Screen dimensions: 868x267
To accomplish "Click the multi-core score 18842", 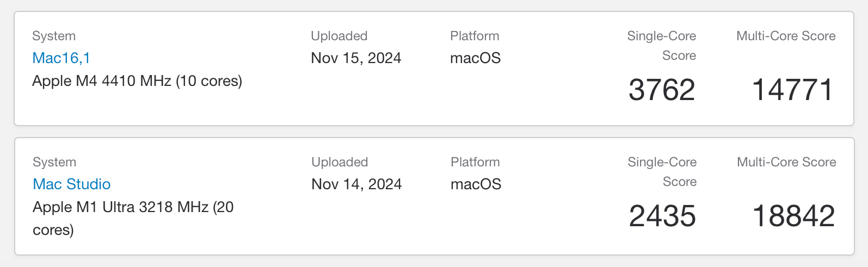I will [x=793, y=216].
